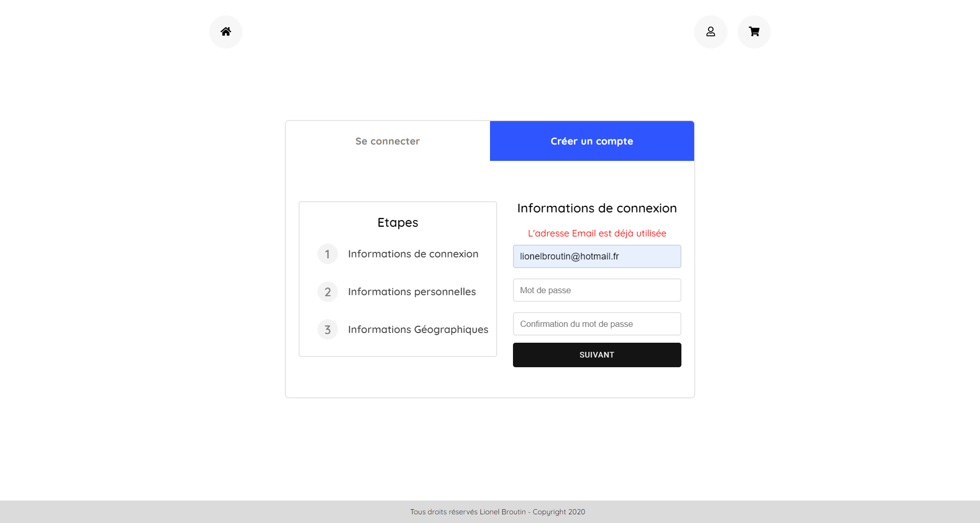Open the shopping cart icon

tap(754, 32)
